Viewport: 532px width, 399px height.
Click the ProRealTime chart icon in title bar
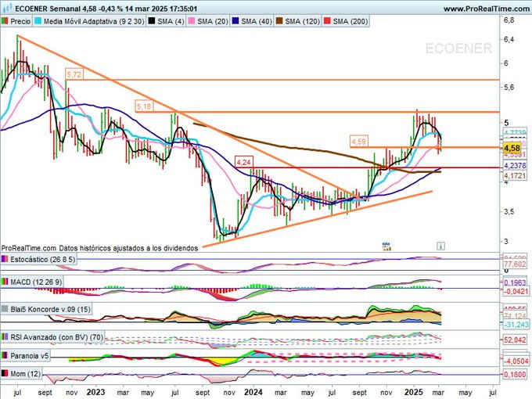(7, 8)
